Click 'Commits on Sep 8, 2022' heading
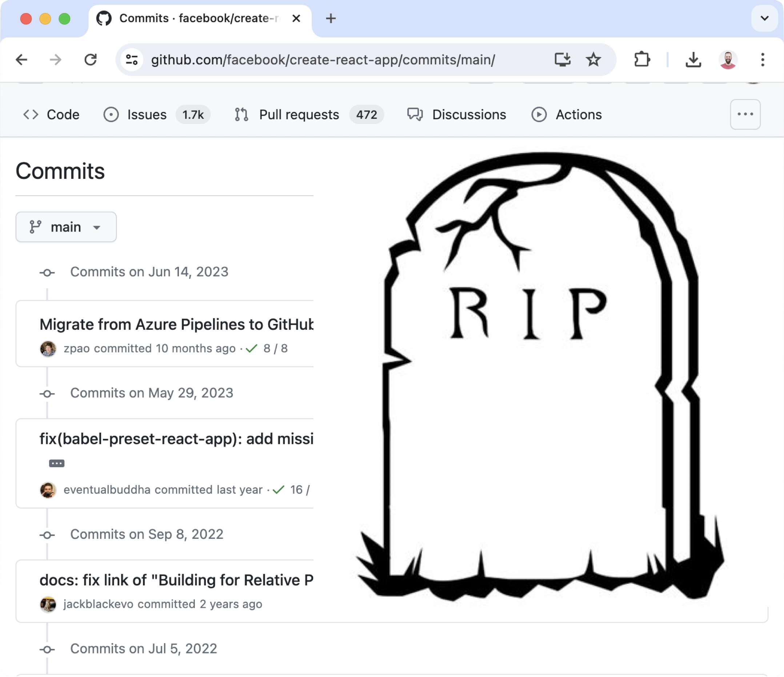784x677 pixels. tap(147, 534)
